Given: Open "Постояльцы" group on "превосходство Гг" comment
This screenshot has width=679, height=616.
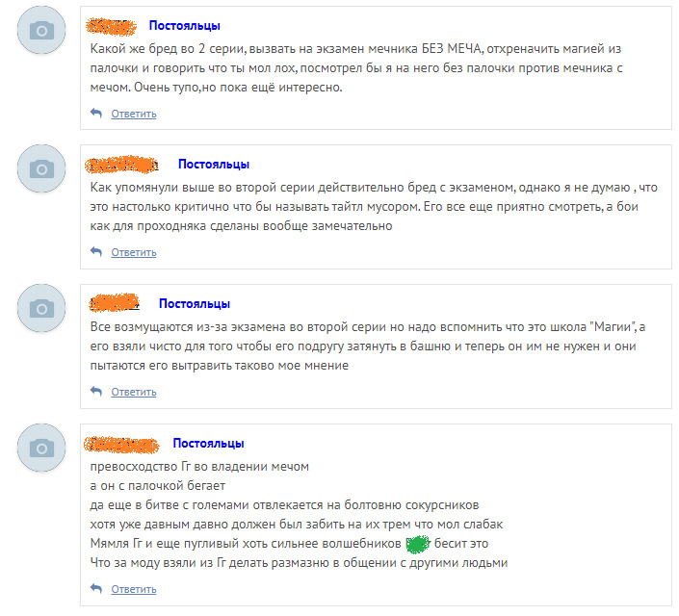Looking at the screenshot, I should click(208, 443).
